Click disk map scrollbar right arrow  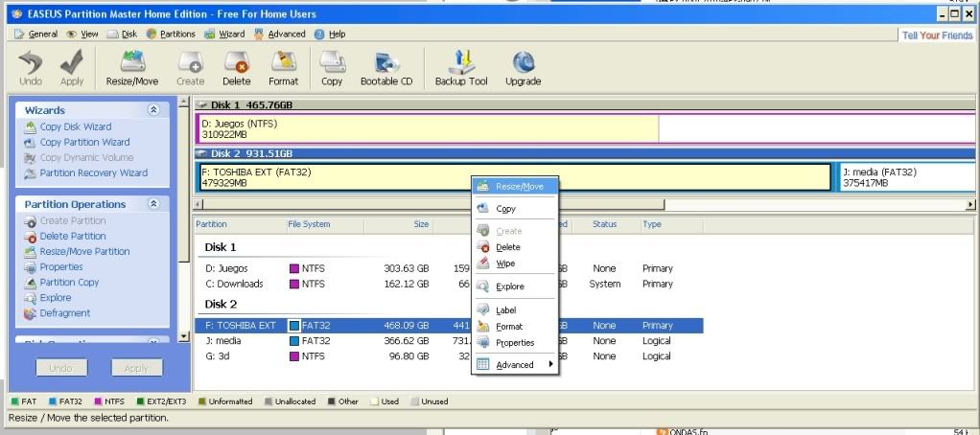(970, 205)
